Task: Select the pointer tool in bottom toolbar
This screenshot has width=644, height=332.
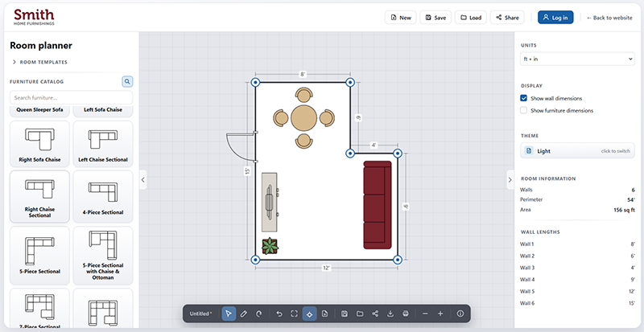Action: pos(229,314)
